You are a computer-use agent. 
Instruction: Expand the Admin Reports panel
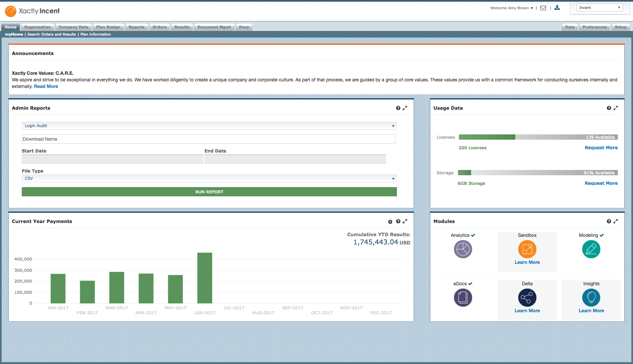(x=405, y=108)
